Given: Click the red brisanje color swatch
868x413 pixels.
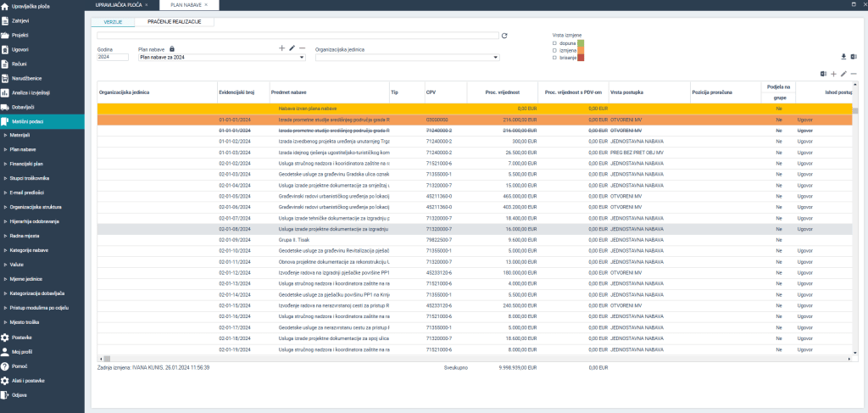Looking at the screenshot, I should coord(581,58).
